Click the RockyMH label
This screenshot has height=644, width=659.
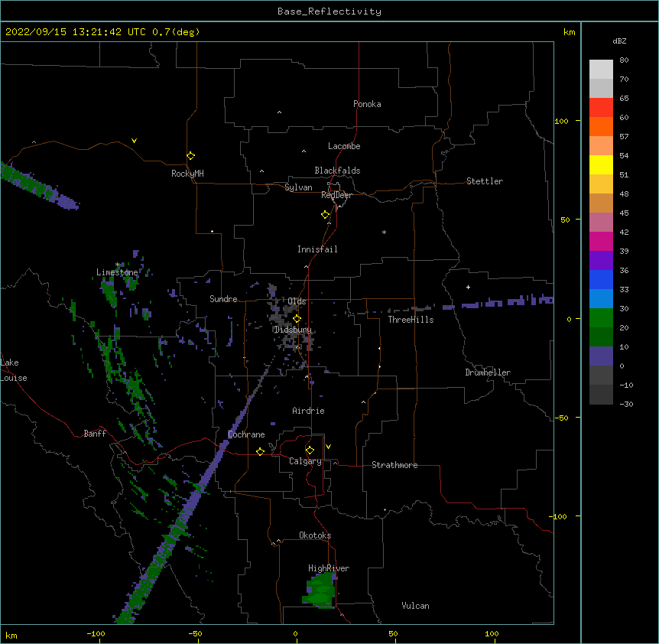point(187,174)
